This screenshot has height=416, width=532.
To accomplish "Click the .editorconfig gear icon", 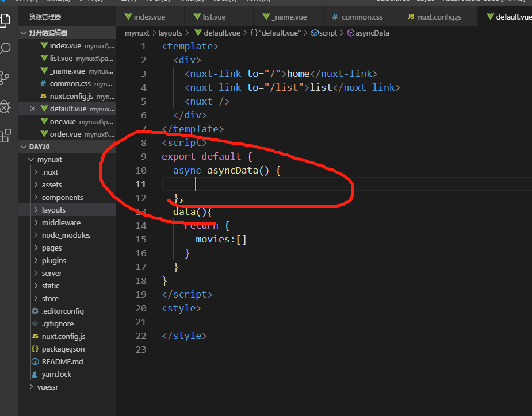I will [35, 311].
